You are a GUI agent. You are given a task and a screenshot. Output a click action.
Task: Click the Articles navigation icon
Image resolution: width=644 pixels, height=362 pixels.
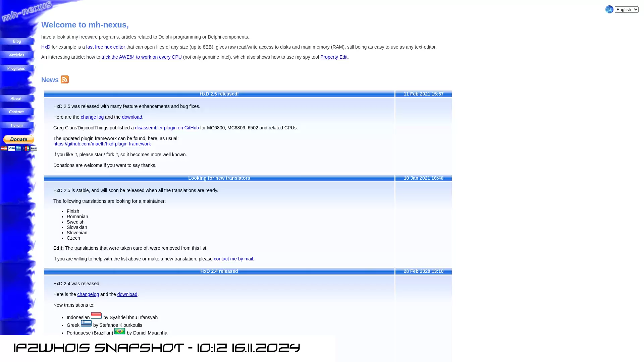[x=17, y=55]
